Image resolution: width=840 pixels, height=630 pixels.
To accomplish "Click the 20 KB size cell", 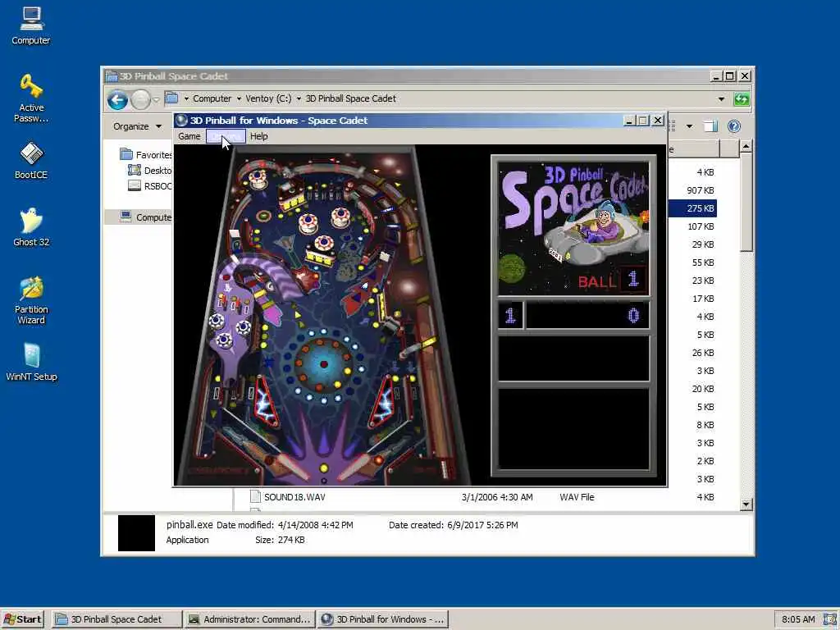I will coord(703,389).
